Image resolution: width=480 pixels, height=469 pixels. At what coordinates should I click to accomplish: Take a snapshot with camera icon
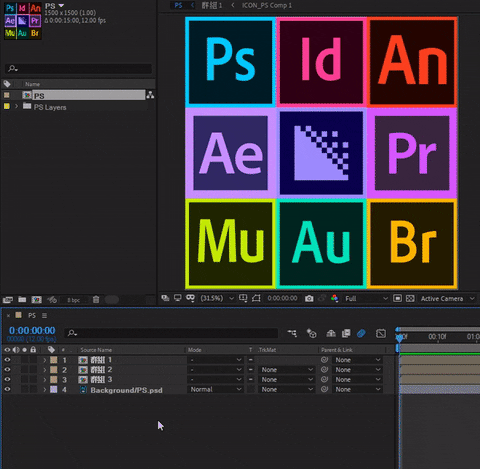click(x=309, y=298)
